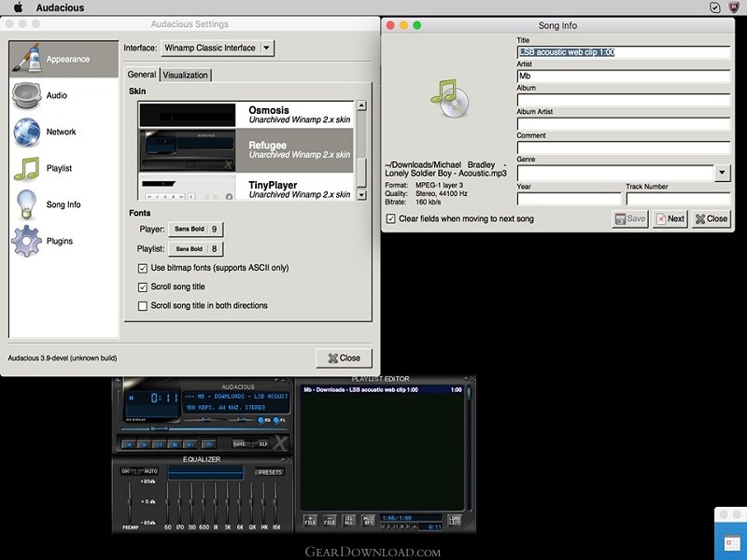Viewport: 747px width, 560px height.
Task: Uncheck the Scroll song title option
Action: coord(143,287)
